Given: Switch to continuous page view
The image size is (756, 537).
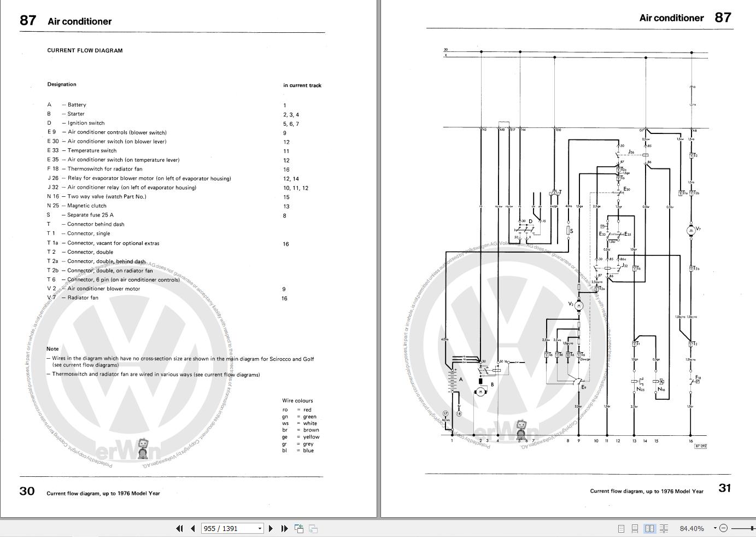Looking at the screenshot, I should click(635, 528).
